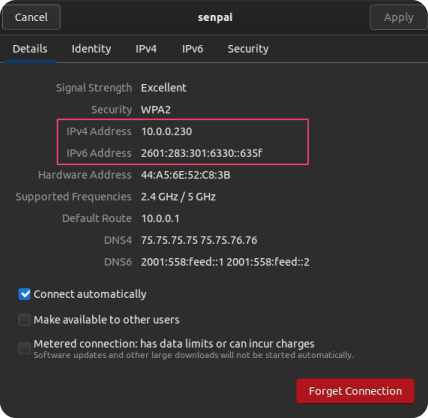Uncheck Connect automatically checkbox
This screenshot has width=428, height=418.
coord(24,294)
